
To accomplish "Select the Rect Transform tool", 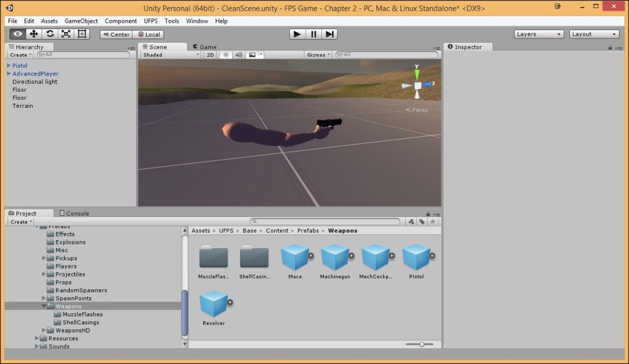I will [x=81, y=34].
